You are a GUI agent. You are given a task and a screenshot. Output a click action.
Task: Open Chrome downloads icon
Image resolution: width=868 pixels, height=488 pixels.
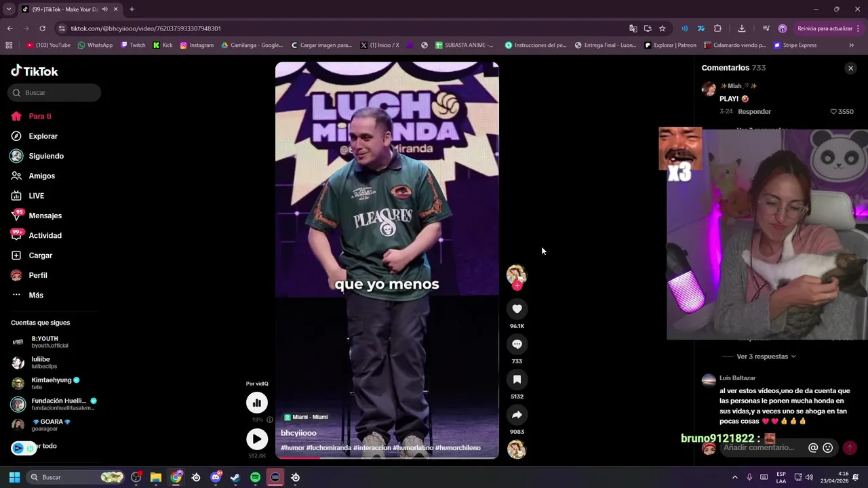click(x=741, y=28)
